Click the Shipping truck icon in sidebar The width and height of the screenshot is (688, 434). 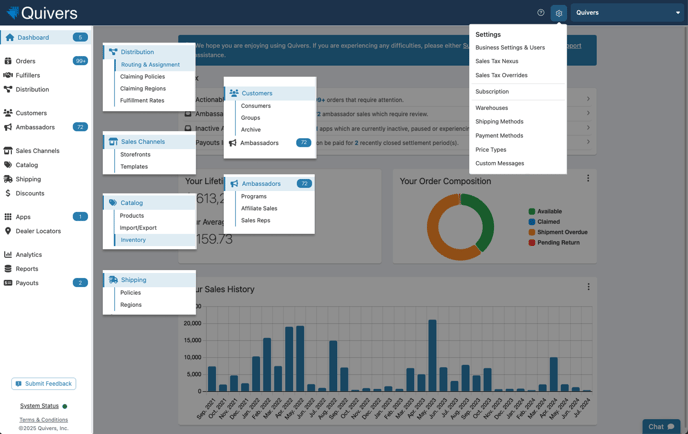pyautogui.click(x=8, y=179)
